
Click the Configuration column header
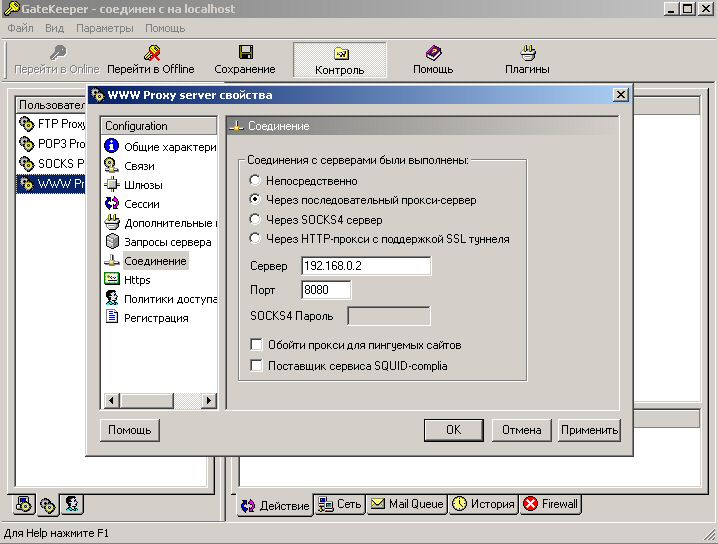(x=158, y=125)
